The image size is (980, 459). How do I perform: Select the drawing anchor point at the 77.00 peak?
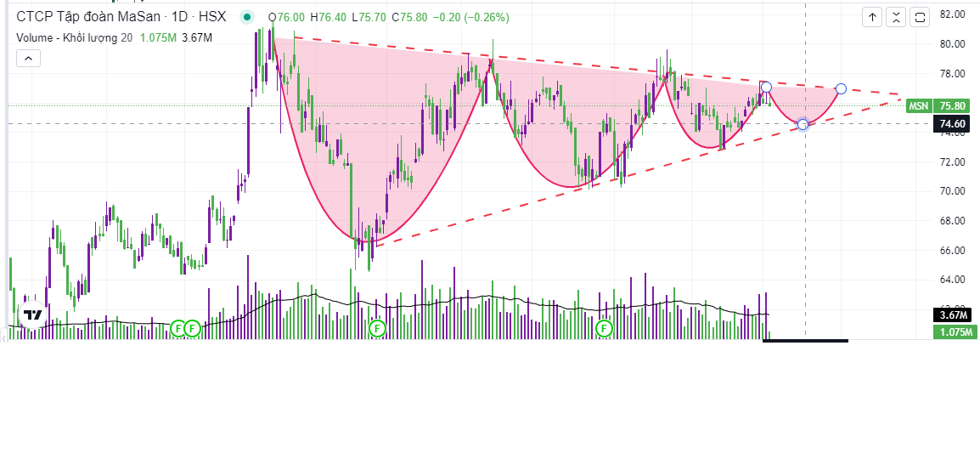[766, 87]
